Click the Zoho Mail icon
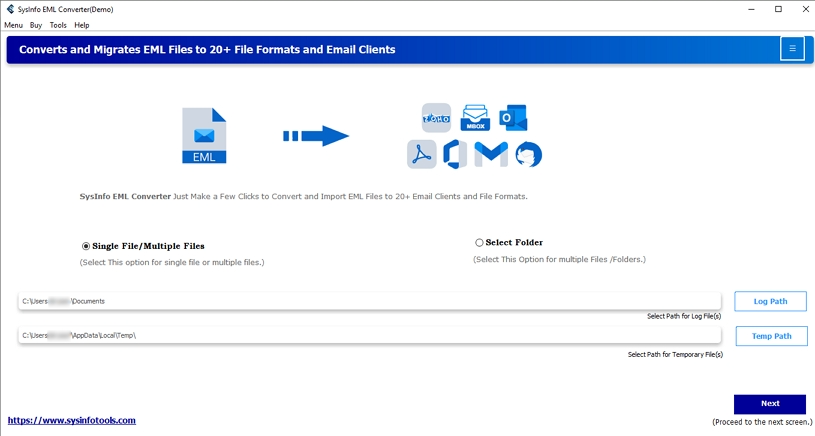This screenshot has width=815, height=436. 436,118
